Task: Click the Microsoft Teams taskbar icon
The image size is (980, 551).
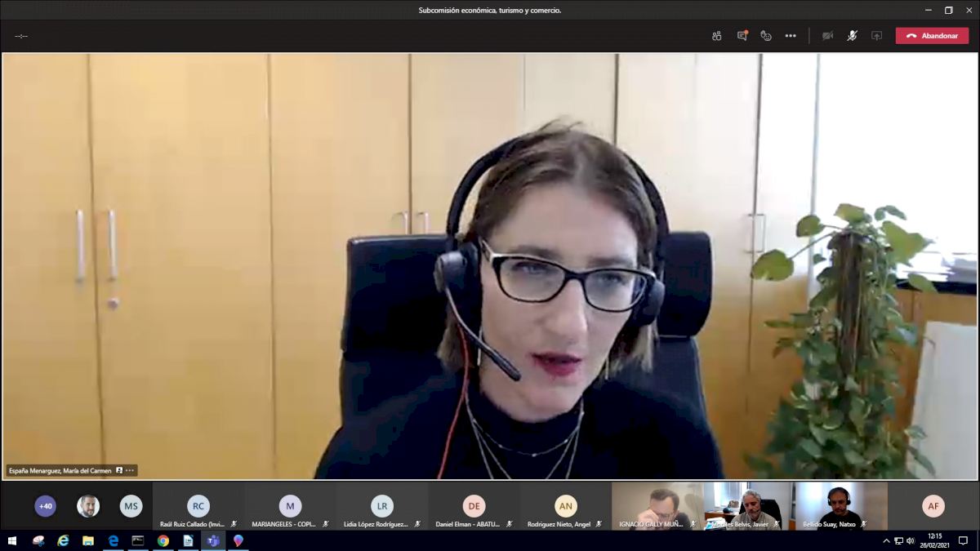Action: [213, 540]
